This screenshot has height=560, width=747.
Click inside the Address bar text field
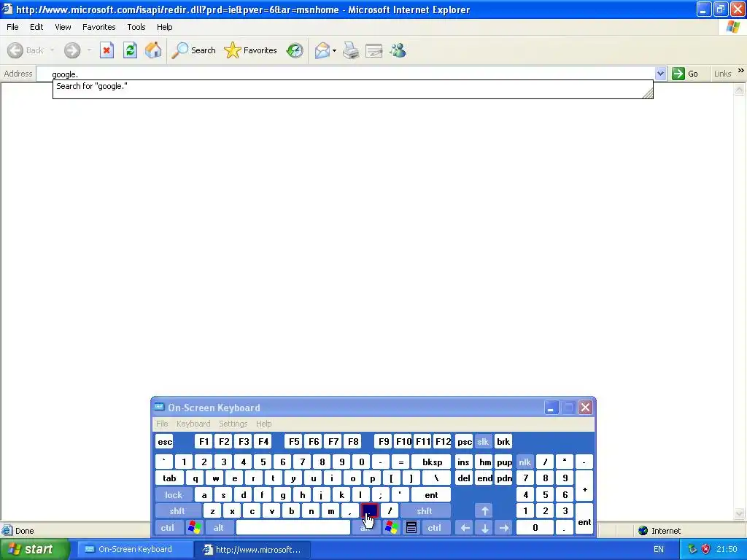pyautogui.click(x=347, y=74)
